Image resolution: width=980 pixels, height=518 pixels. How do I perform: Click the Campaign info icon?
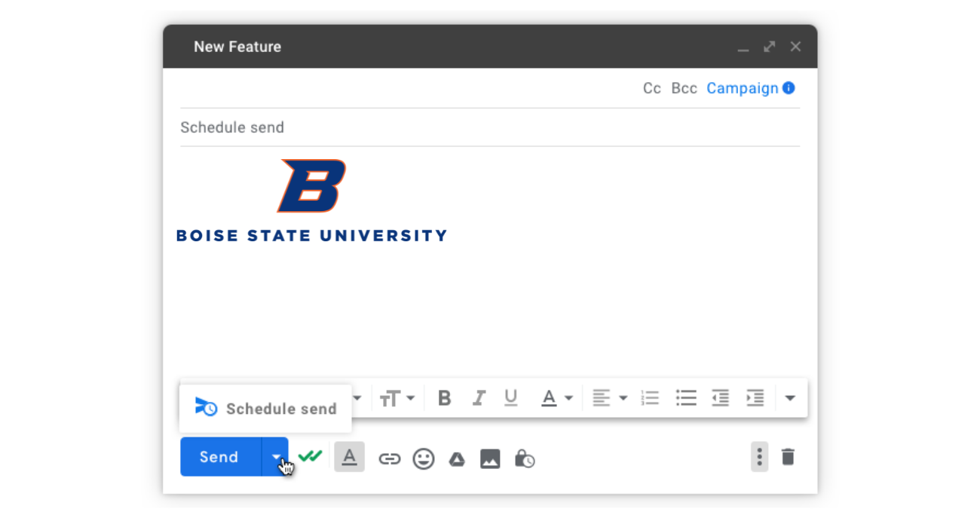tap(789, 87)
